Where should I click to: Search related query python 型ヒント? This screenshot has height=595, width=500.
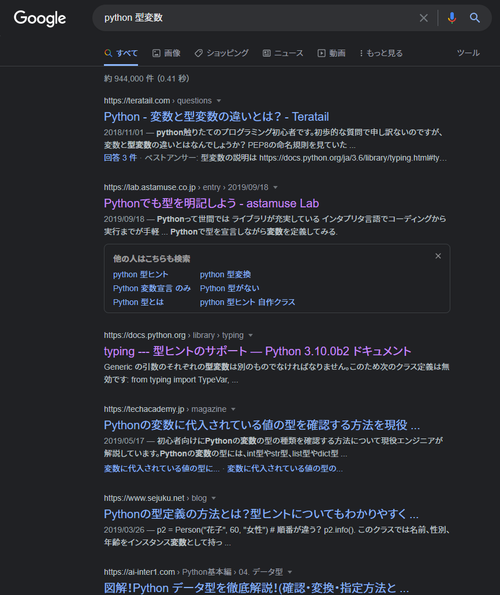[x=140, y=274]
